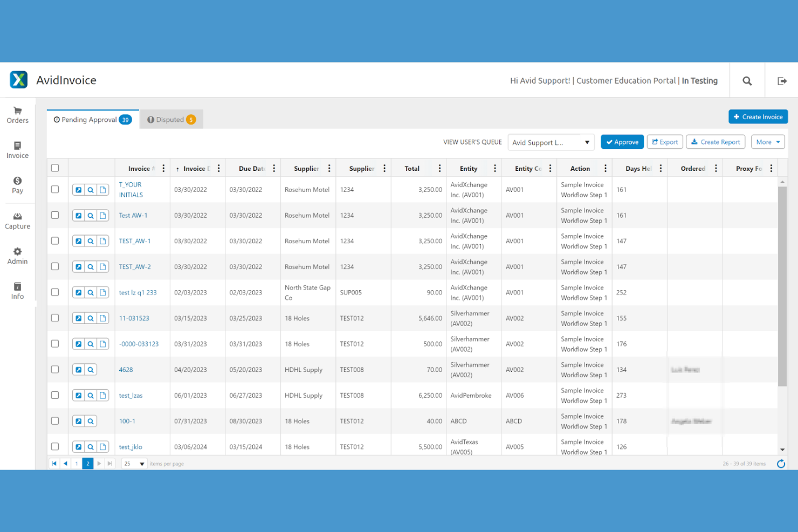The width and height of the screenshot is (798, 532).
Task: Approve the selected invoices
Action: click(622, 142)
